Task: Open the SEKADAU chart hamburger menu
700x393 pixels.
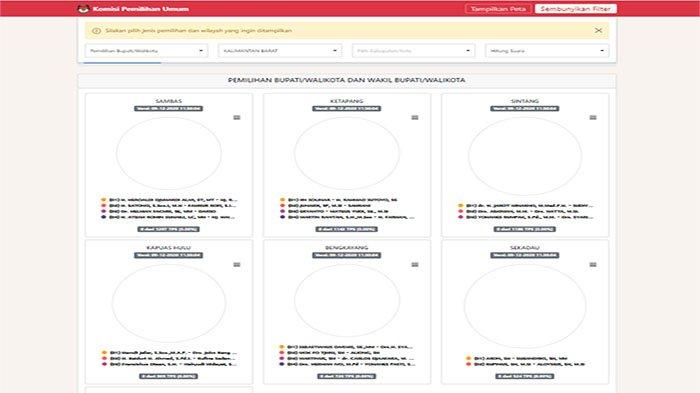Action: coord(593,265)
